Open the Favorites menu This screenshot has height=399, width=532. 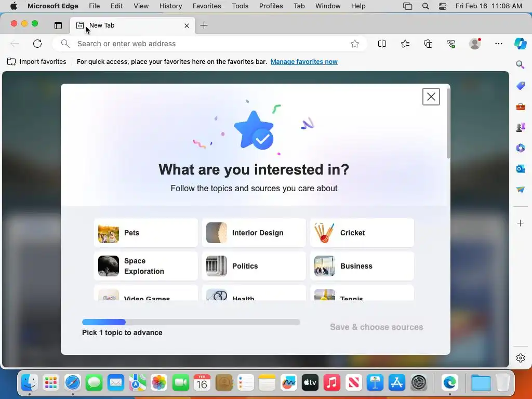coord(207,6)
